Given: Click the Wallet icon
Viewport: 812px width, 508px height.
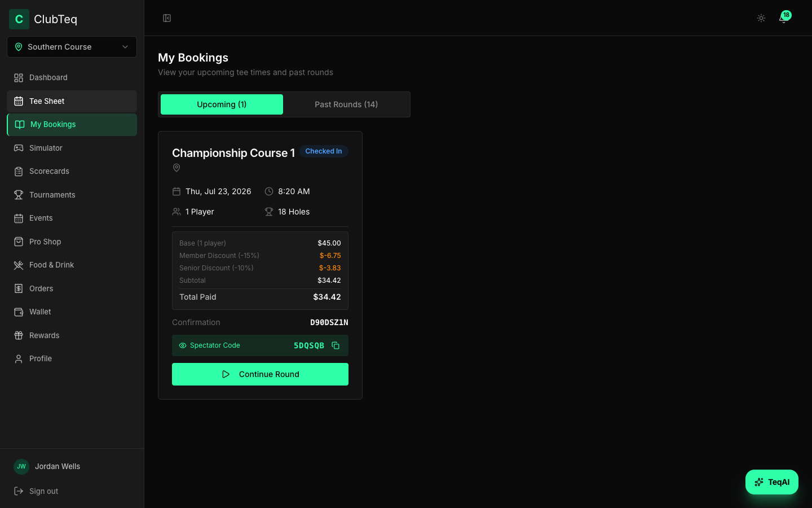Looking at the screenshot, I should tap(19, 312).
